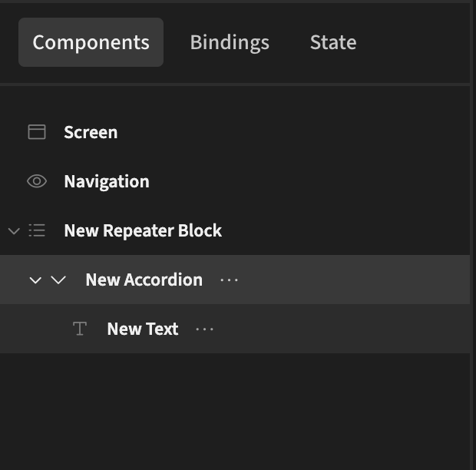This screenshot has height=470, width=476.
Task: Open New Text more options ellipsis
Action: click(x=205, y=329)
